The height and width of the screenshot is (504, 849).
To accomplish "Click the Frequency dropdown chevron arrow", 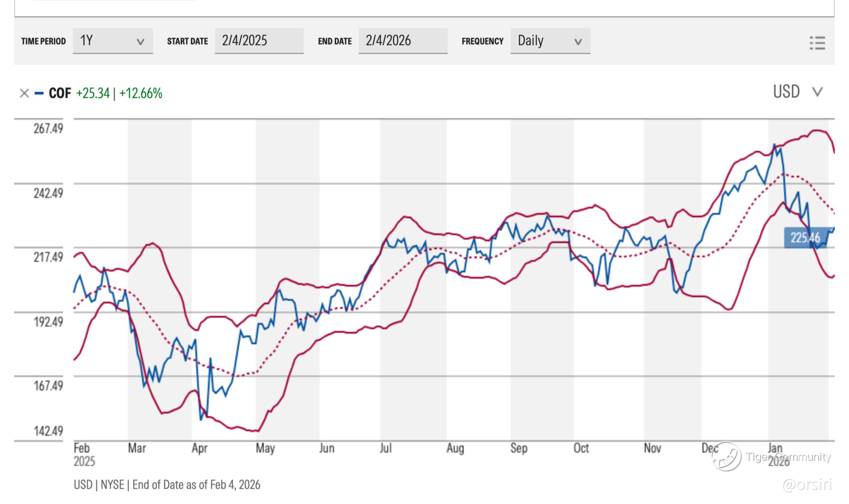I will [578, 42].
